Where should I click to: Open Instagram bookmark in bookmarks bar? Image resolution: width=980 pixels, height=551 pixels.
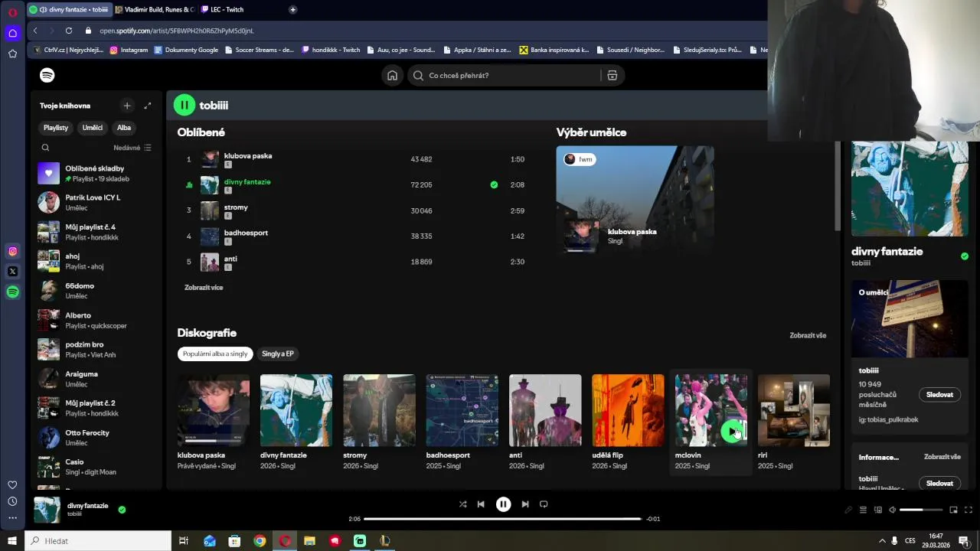click(129, 50)
